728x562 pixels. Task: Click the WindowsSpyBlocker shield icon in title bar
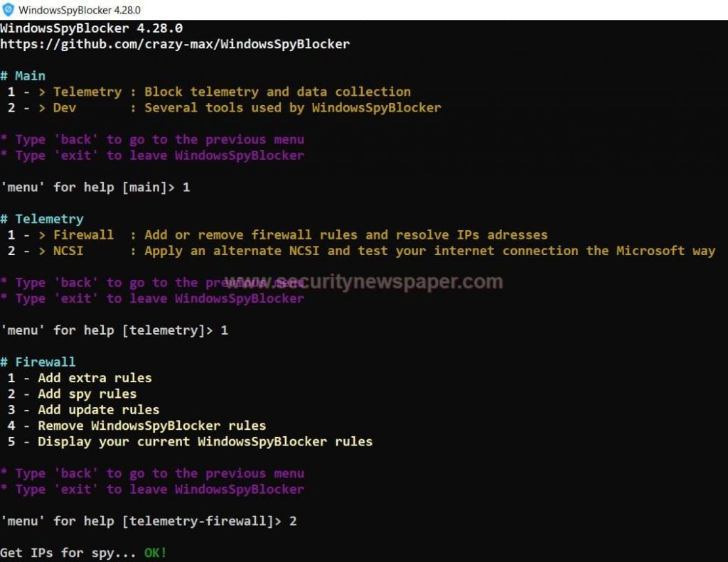coord(8,10)
